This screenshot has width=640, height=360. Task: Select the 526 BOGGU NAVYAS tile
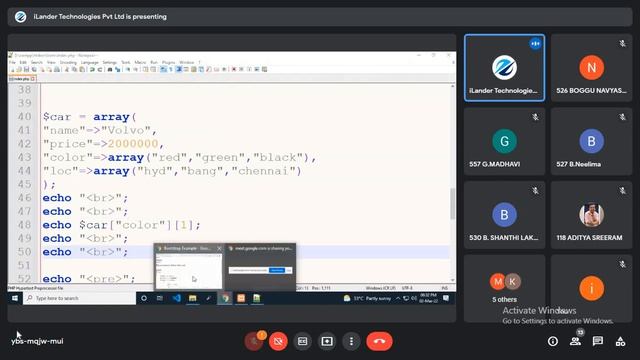tap(591, 68)
